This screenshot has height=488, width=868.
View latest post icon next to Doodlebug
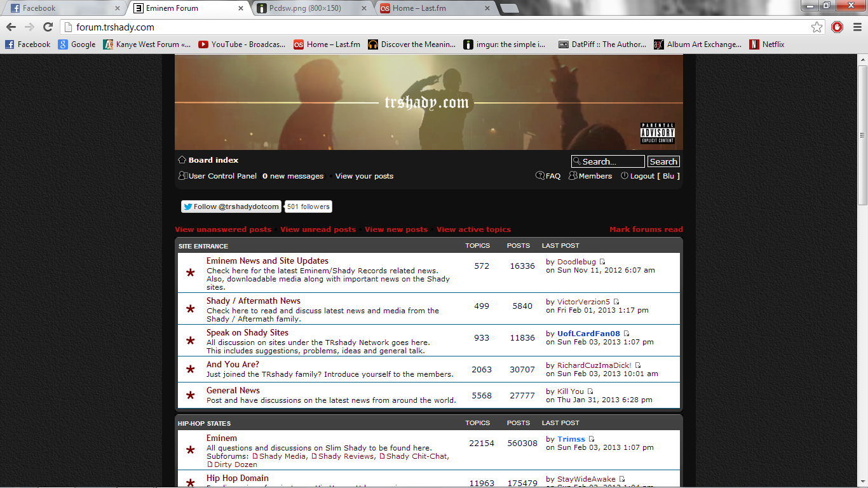pyautogui.click(x=602, y=262)
